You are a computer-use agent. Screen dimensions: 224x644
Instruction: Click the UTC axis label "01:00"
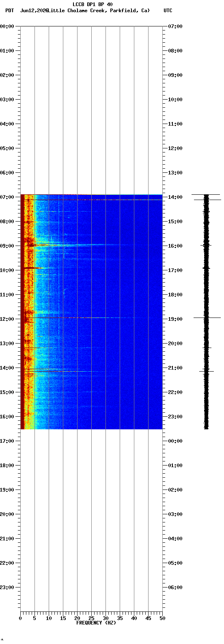(x=175, y=466)
